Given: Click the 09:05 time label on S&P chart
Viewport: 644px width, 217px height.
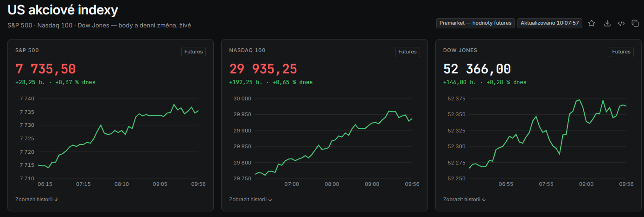Looking at the screenshot, I should (160, 184).
